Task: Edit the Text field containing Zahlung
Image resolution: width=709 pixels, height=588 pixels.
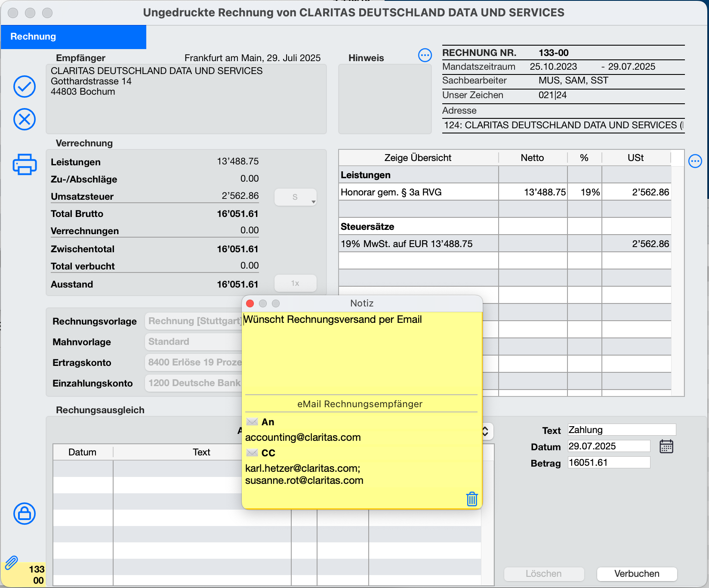Action: pos(622,430)
